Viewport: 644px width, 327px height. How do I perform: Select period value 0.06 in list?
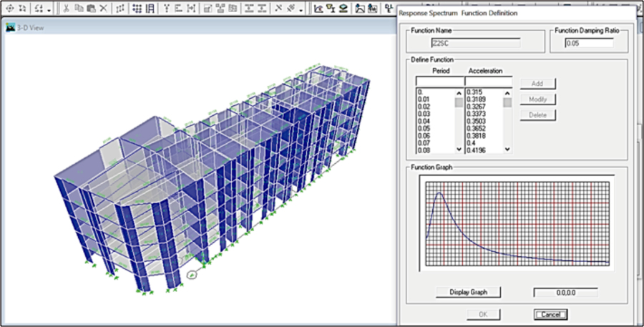tap(424, 136)
